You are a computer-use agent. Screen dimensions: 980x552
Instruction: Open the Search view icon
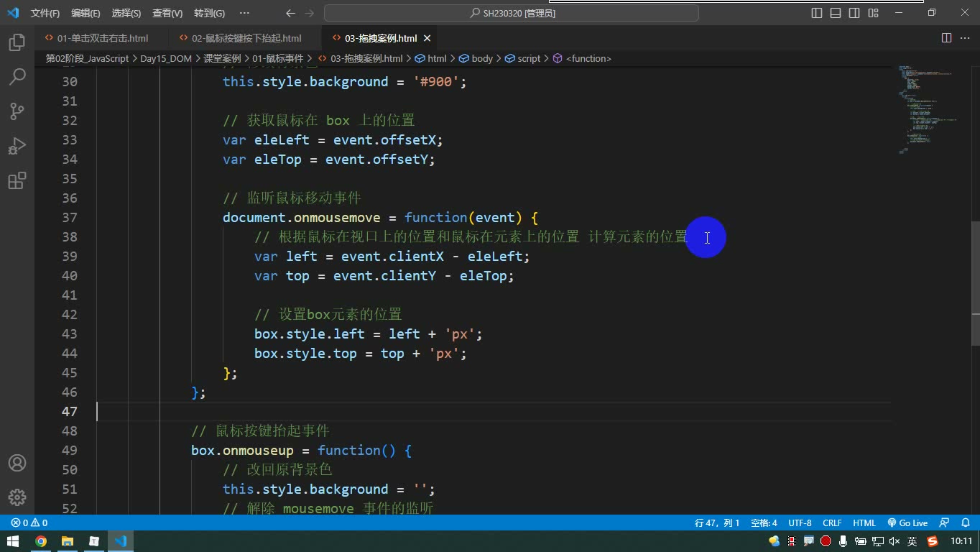17,76
